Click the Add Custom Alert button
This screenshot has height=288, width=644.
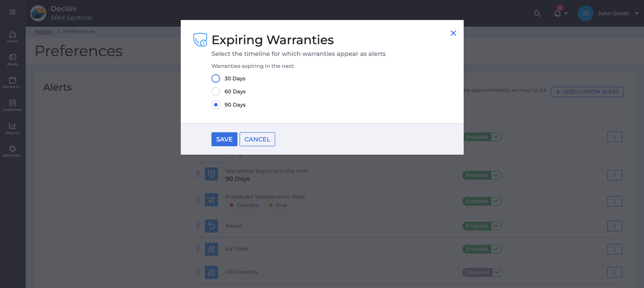click(587, 92)
